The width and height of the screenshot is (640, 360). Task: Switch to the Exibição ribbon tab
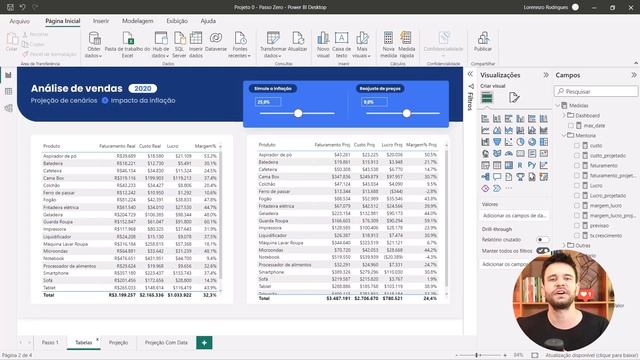coord(177,21)
